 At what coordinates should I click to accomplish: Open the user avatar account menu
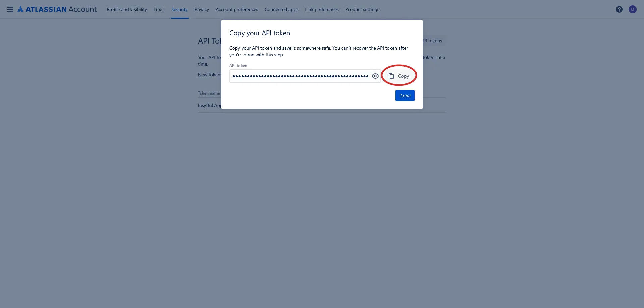[x=632, y=9]
